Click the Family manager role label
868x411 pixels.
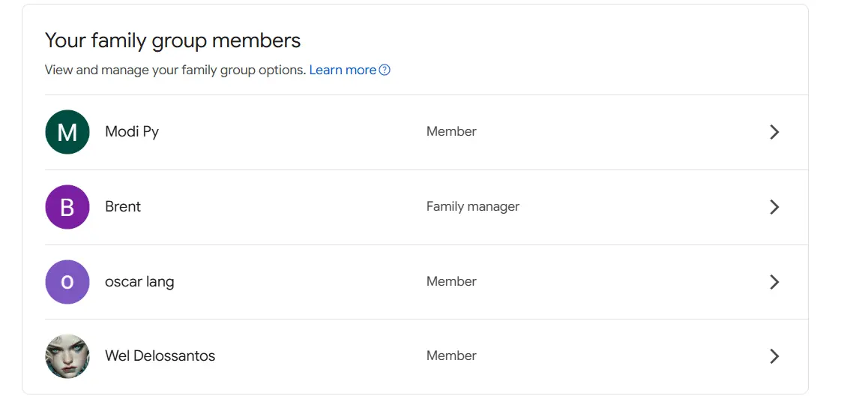click(473, 206)
